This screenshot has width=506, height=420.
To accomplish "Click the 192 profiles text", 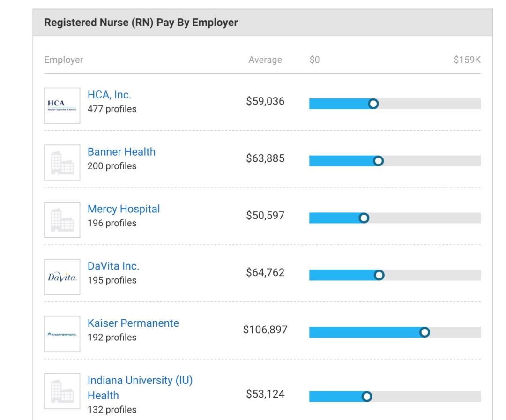I will pyautogui.click(x=112, y=337).
